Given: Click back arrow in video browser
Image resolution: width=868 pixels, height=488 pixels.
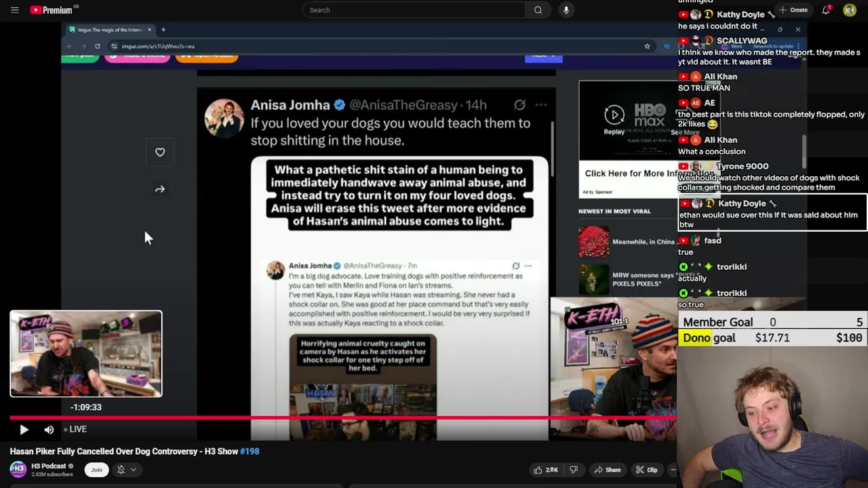Looking at the screenshot, I should click(x=69, y=46).
